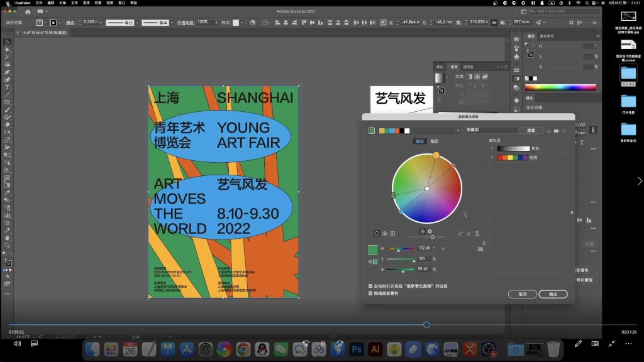Click the 确定 button to confirm recoloring

tap(553, 294)
